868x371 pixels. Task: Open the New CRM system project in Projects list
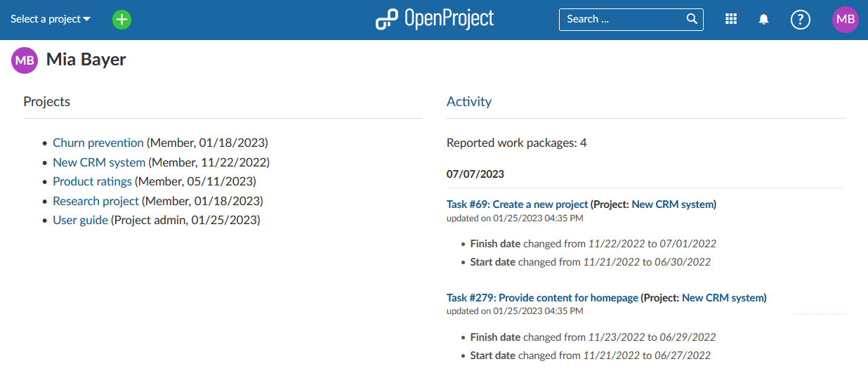pos(99,162)
